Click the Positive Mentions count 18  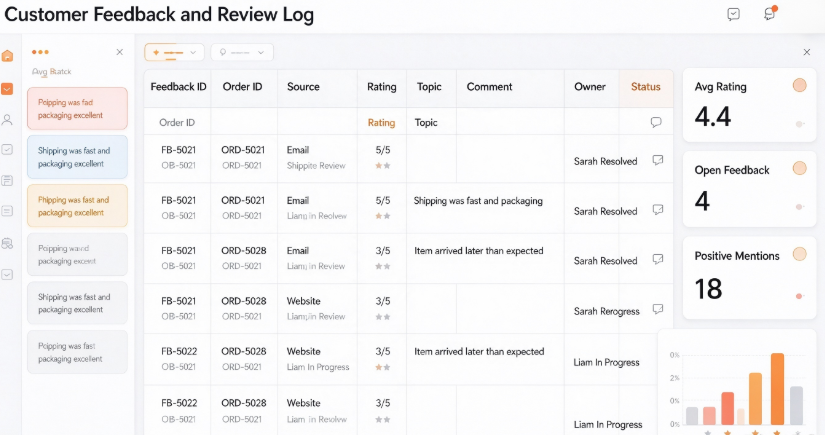[708, 289]
